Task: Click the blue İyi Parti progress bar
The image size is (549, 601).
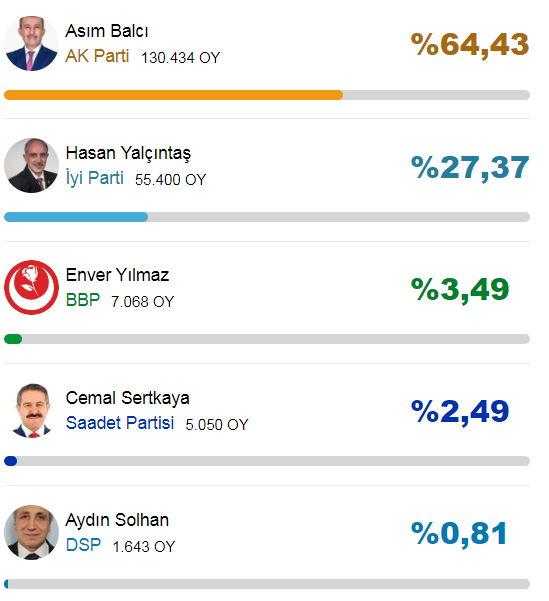Action: click(76, 217)
